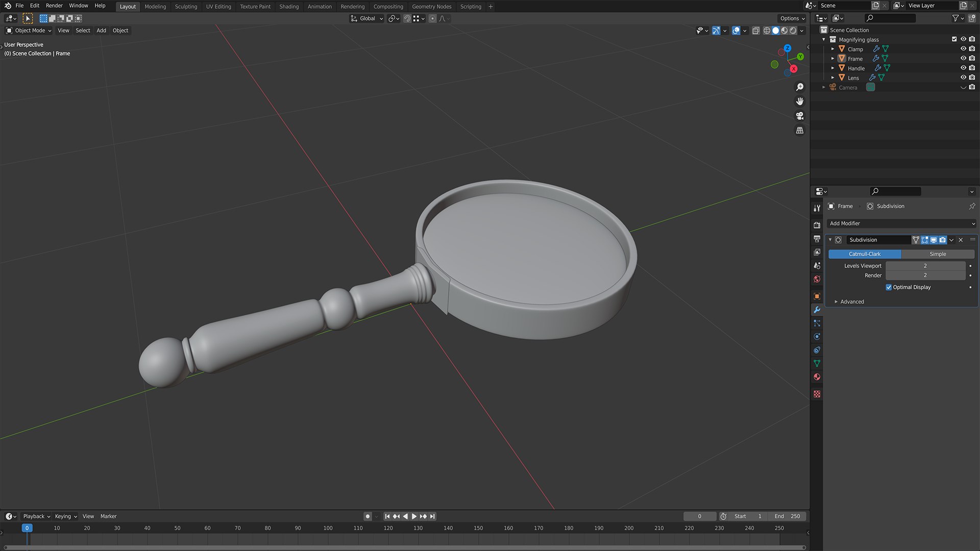The image size is (980, 551).
Task: Open the Object Data mesh properties tab
Action: click(817, 364)
